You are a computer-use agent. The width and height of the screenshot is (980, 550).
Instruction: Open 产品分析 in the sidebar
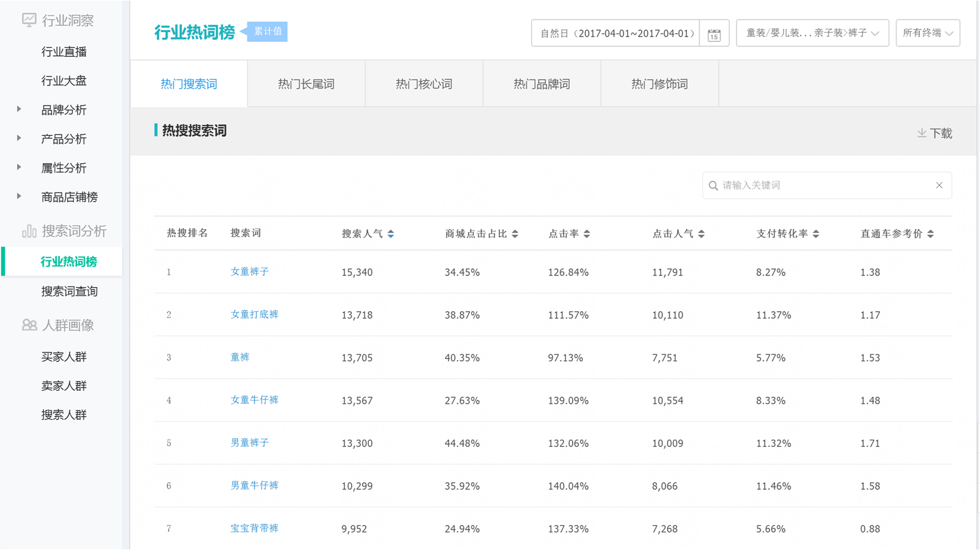point(64,139)
